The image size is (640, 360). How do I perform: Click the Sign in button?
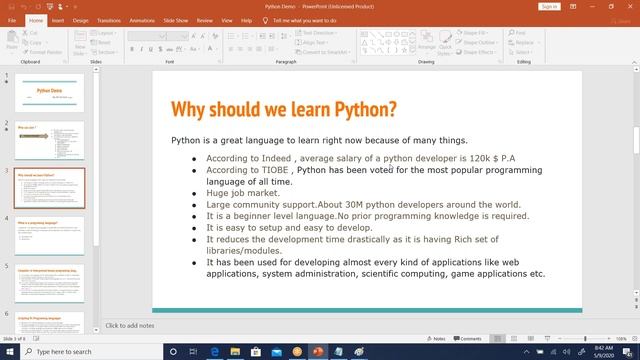tap(549, 7)
